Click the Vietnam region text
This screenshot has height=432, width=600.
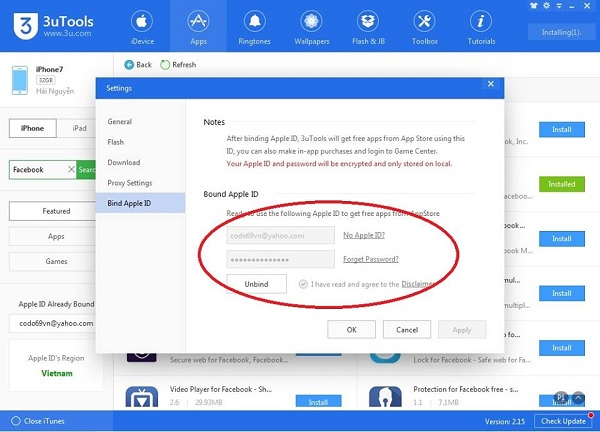[x=57, y=373]
